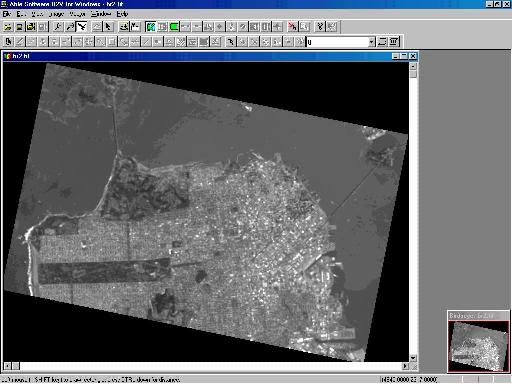The height and width of the screenshot is (384, 512).
Task: Click the solid green rectangle icon
Action: coord(174,27)
